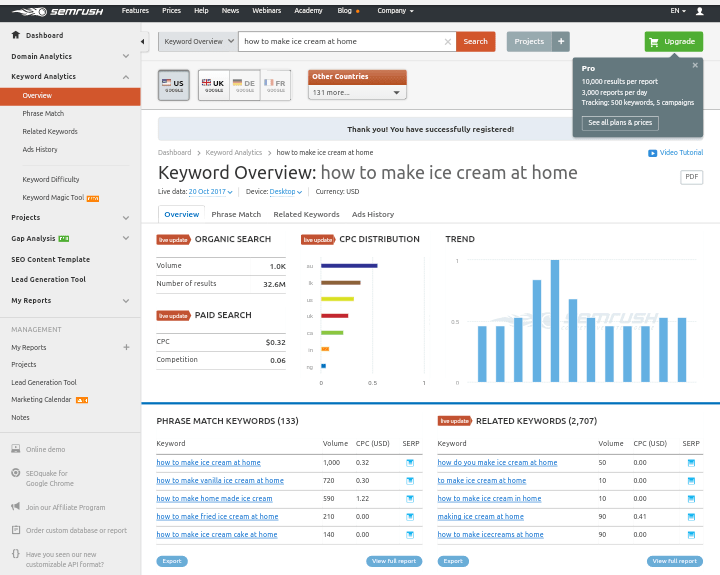Select the US country database

[x=174, y=85]
